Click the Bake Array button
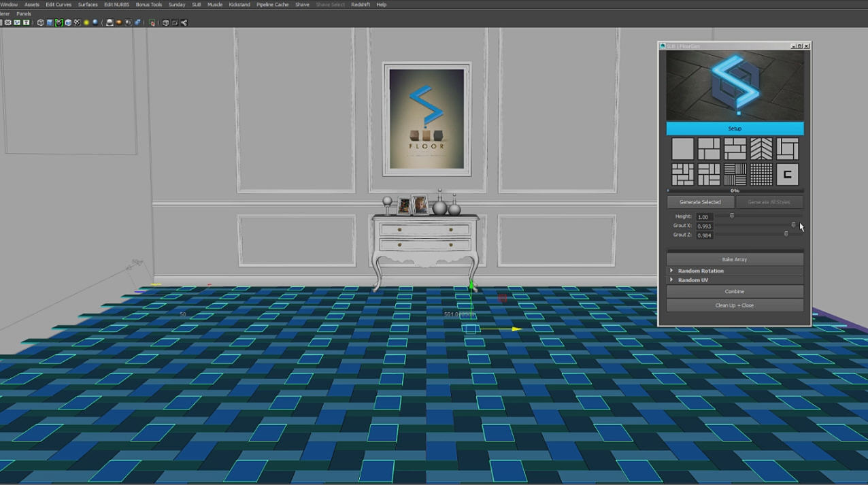 (x=734, y=259)
